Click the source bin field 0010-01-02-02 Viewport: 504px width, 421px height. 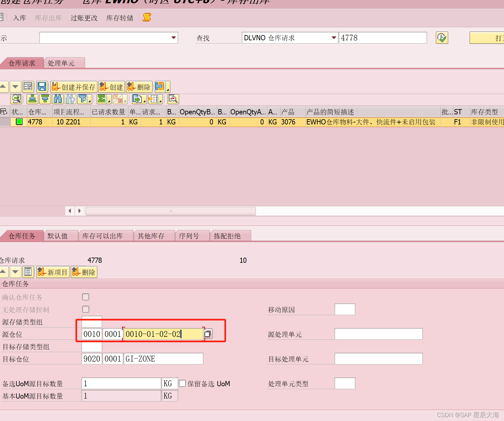(x=164, y=334)
